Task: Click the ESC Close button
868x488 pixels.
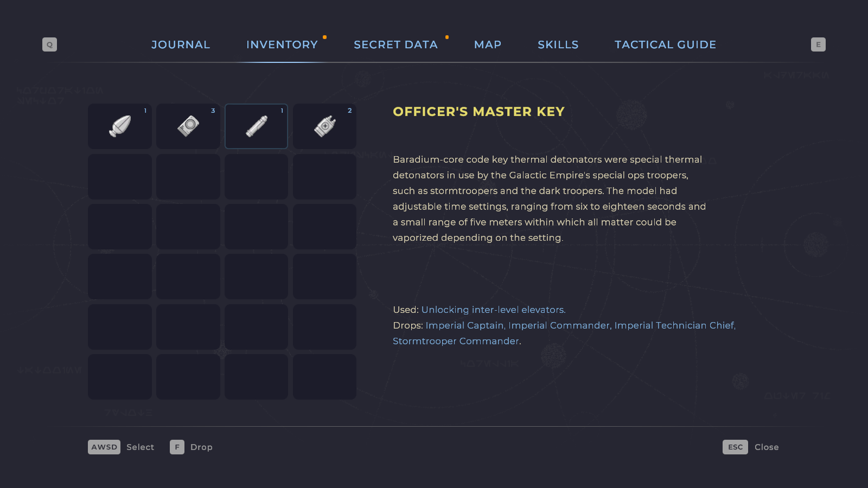Action: [751, 447]
